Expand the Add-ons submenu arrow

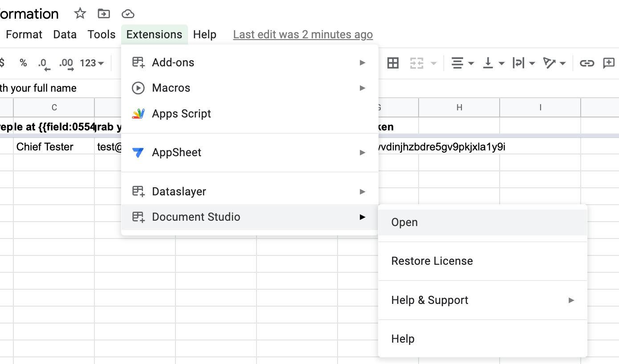click(362, 63)
